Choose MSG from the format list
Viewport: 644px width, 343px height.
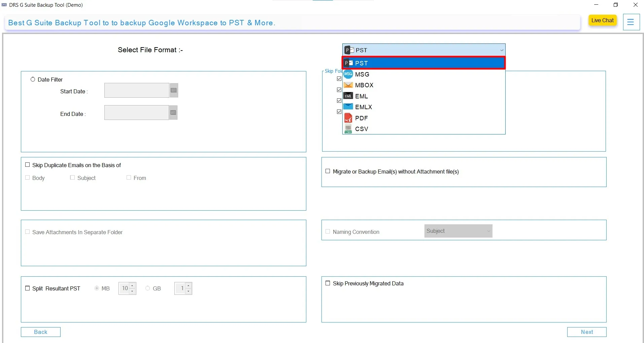click(x=424, y=74)
